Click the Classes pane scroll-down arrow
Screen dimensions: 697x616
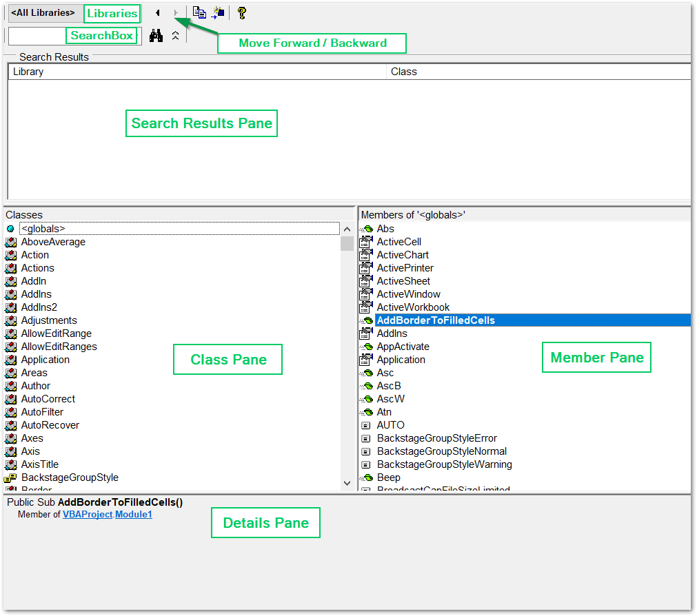[347, 483]
